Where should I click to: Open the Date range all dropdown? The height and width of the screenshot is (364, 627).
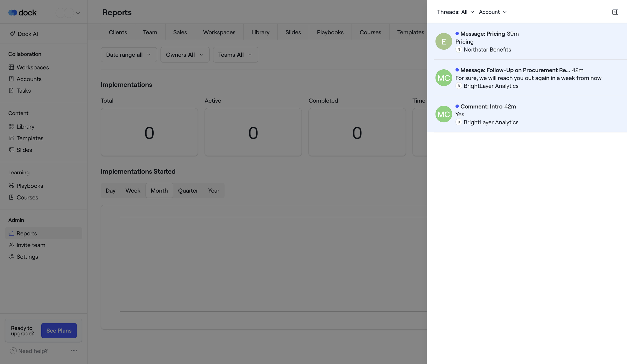click(x=129, y=55)
